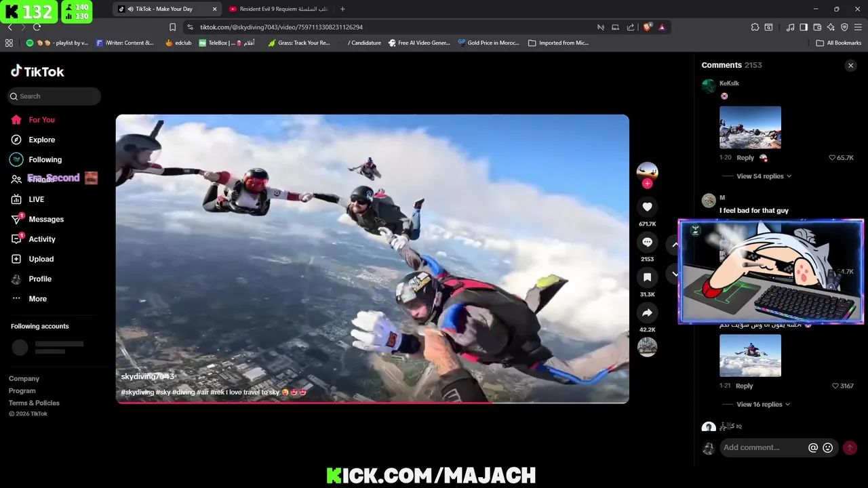Screen dimensions: 868x488
Task: Post comment with red send button
Action: click(x=850, y=448)
